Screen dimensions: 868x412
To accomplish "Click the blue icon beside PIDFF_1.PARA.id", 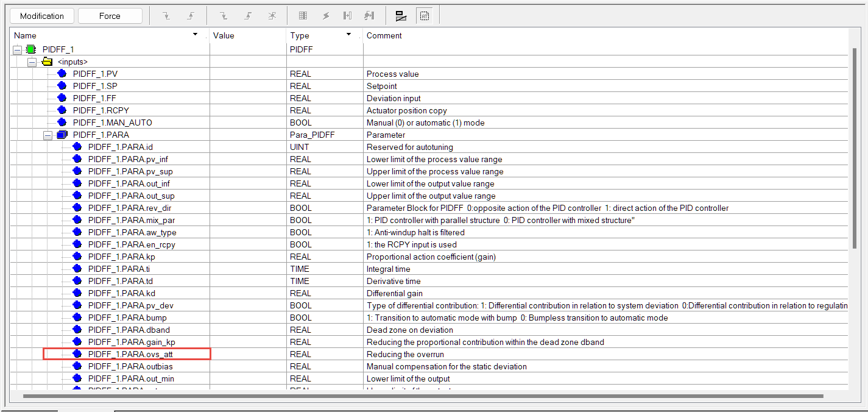I will (x=77, y=147).
